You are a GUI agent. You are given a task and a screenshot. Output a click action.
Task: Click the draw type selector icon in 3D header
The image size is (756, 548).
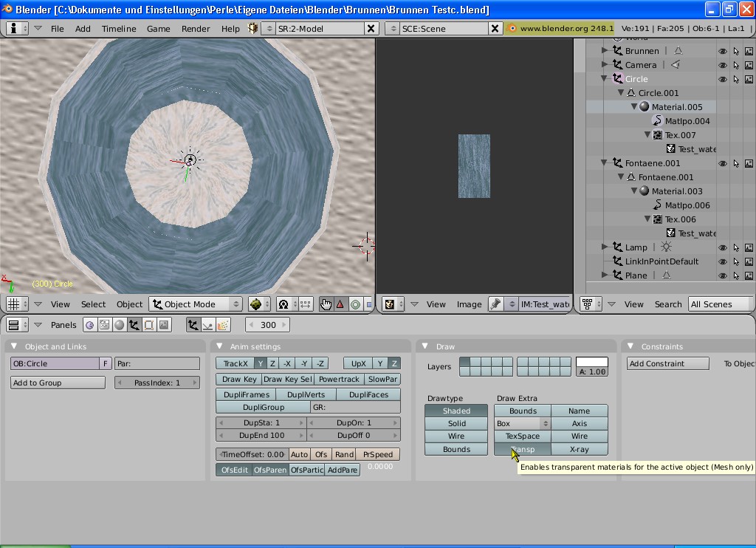click(x=259, y=304)
